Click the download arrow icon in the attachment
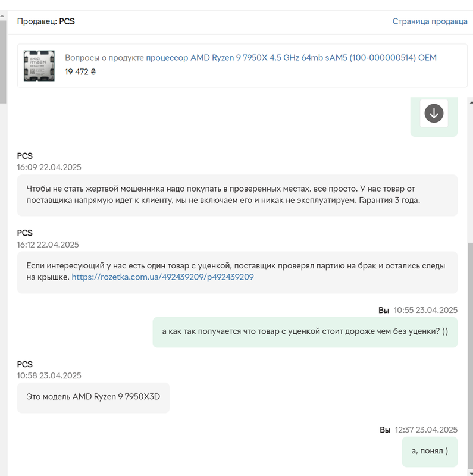473x476 pixels. point(434,113)
